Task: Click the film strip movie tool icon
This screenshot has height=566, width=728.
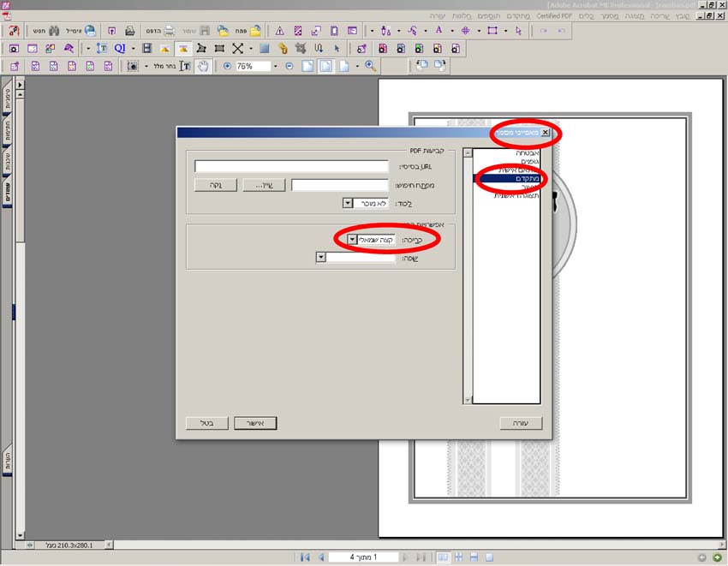Action: (x=146, y=48)
